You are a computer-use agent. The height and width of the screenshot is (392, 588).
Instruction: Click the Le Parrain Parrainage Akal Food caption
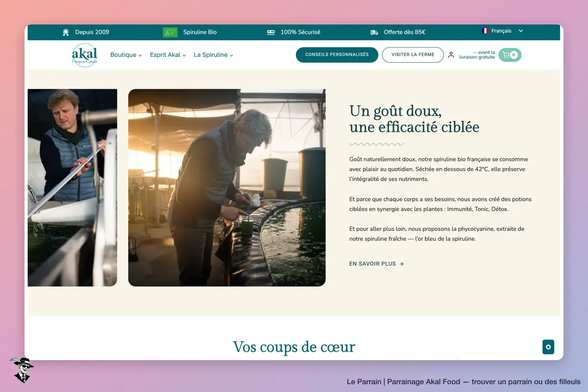[x=464, y=382]
